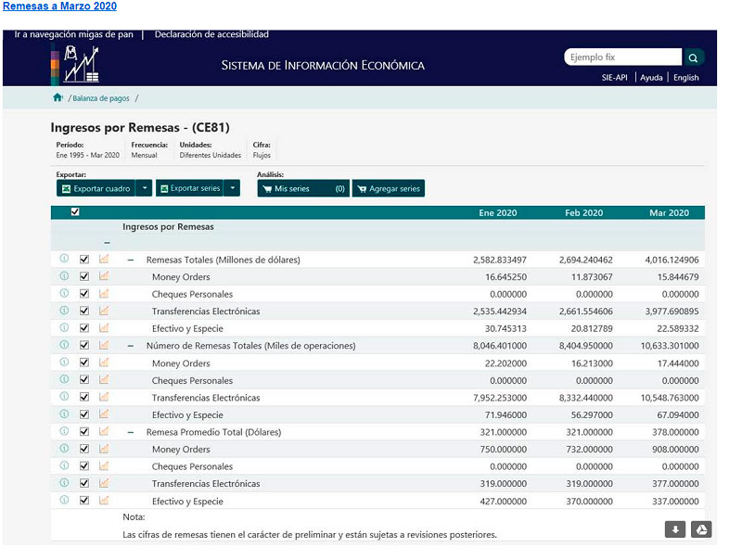Click the search magnifier icon
This screenshot has height=560, width=742.
coord(694,57)
